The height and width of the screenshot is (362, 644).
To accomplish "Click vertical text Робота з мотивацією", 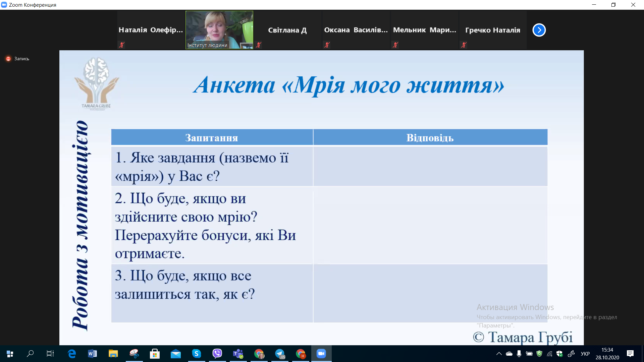I will (80, 226).
